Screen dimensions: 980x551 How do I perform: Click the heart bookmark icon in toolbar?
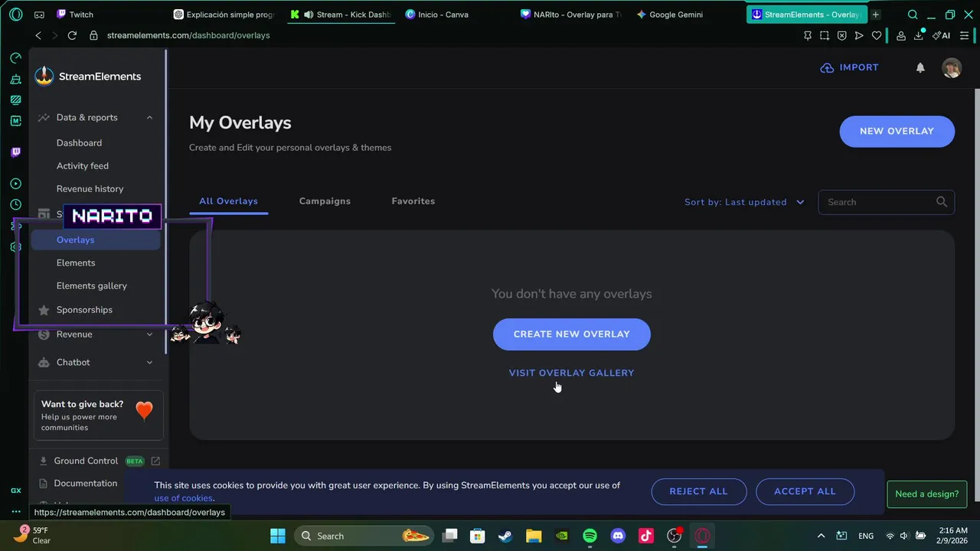point(877,35)
